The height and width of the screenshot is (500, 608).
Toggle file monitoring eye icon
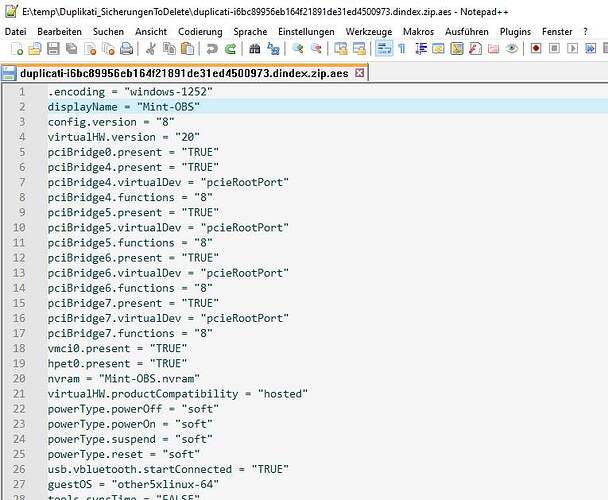click(512, 49)
